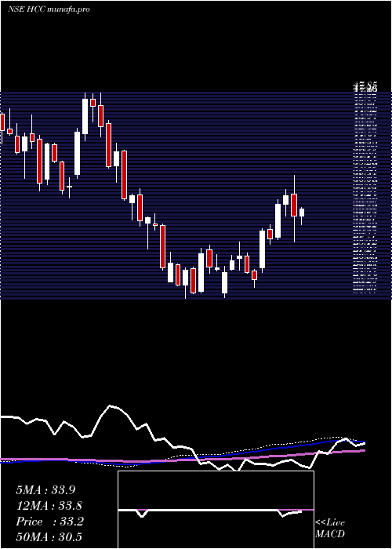Click the 5MA : 33.9 value
392x549 pixels.
45,490
